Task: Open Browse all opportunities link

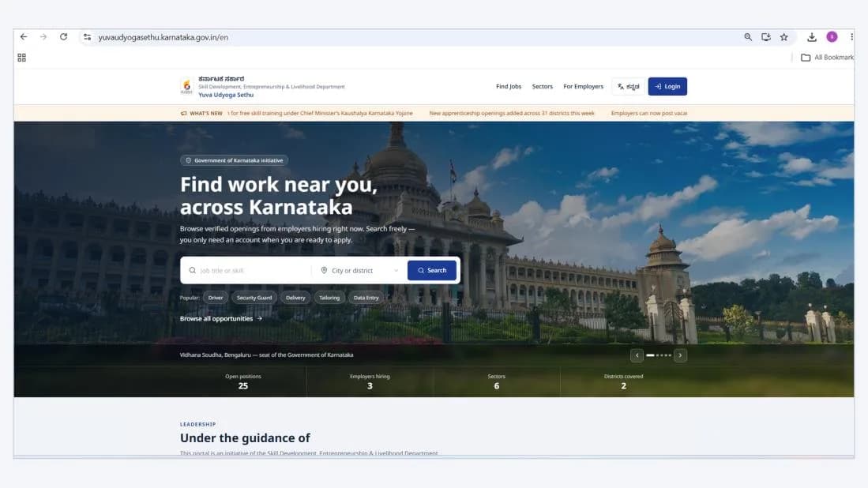Action: [221, 319]
